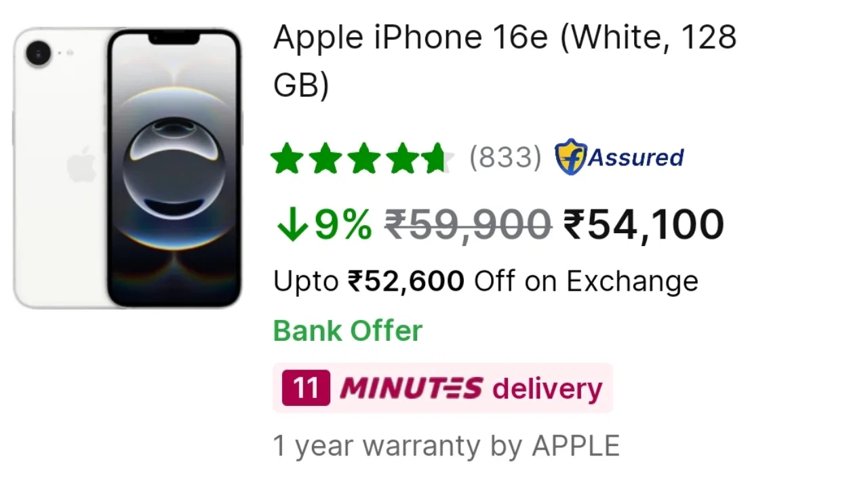868x488 pixels.
Task: Open the ₹52,600 Off on Exchange offer
Action: click(x=486, y=281)
